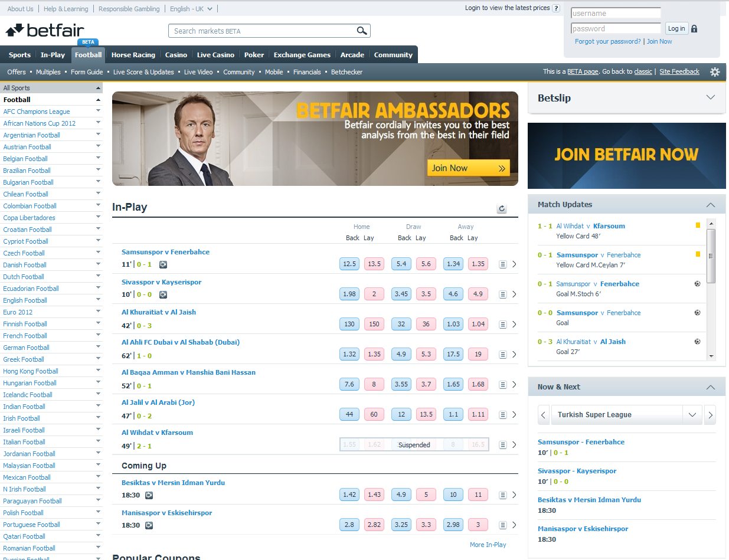Open More In-Play link
Image resolution: width=729 pixels, height=560 pixels.
click(x=488, y=545)
